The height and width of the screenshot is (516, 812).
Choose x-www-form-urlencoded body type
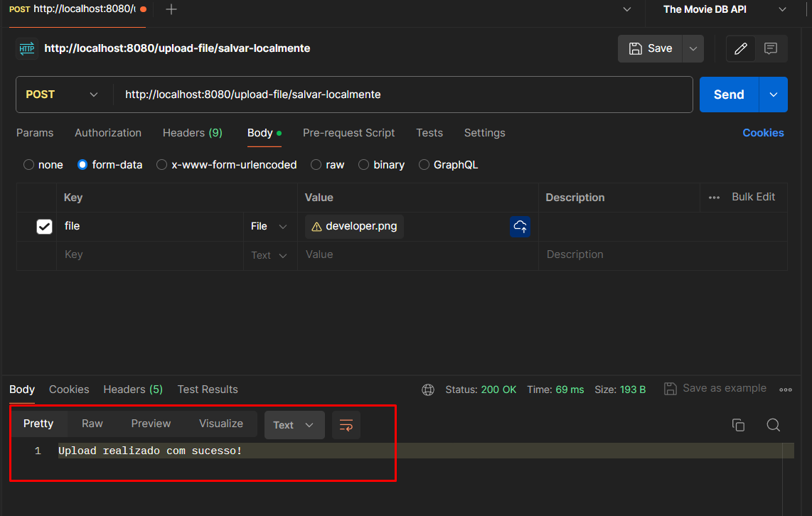coord(161,165)
